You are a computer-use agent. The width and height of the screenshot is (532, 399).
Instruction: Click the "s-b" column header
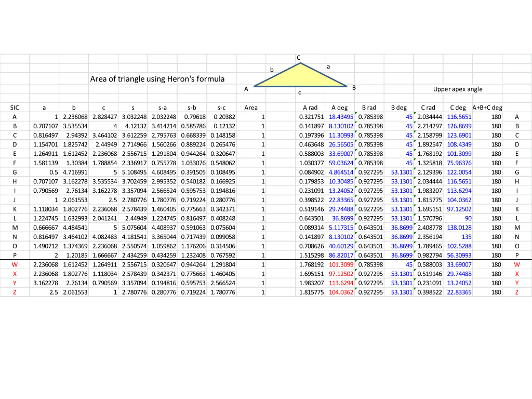click(x=192, y=108)
